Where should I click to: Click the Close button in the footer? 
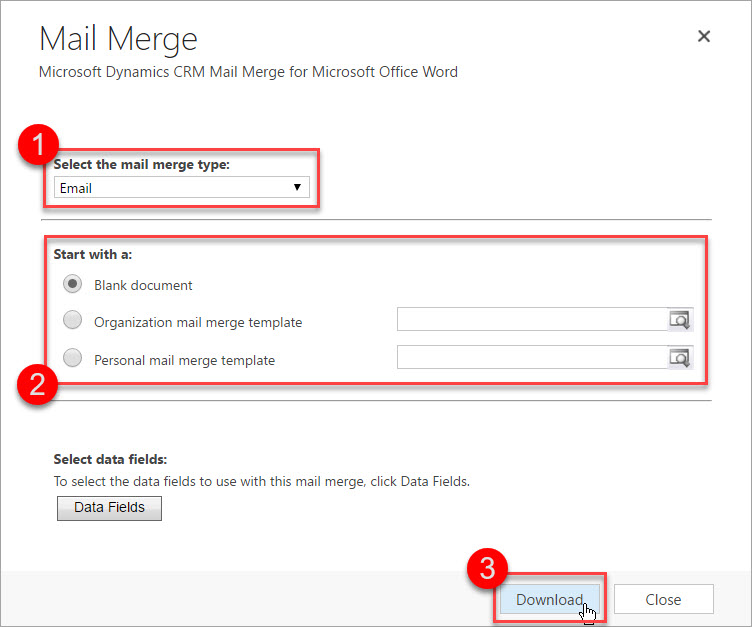click(x=663, y=600)
